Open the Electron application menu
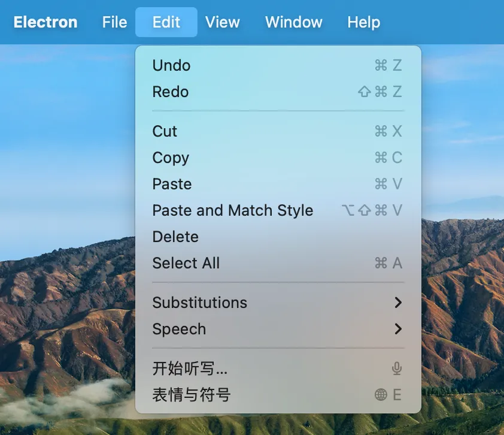This screenshot has width=504, height=435. pos(45,22)
